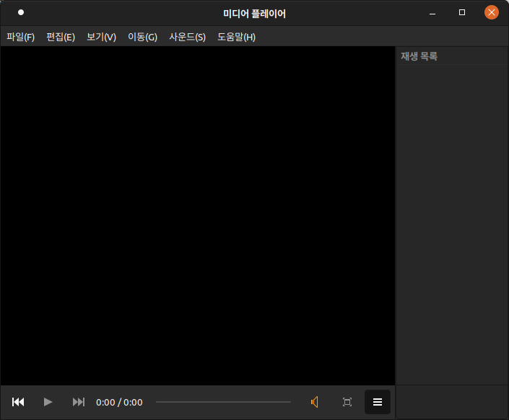This screenshot has height=420, width=509.
Task: Enter fullscreen using the fullscreen icon
Action: 347,402
